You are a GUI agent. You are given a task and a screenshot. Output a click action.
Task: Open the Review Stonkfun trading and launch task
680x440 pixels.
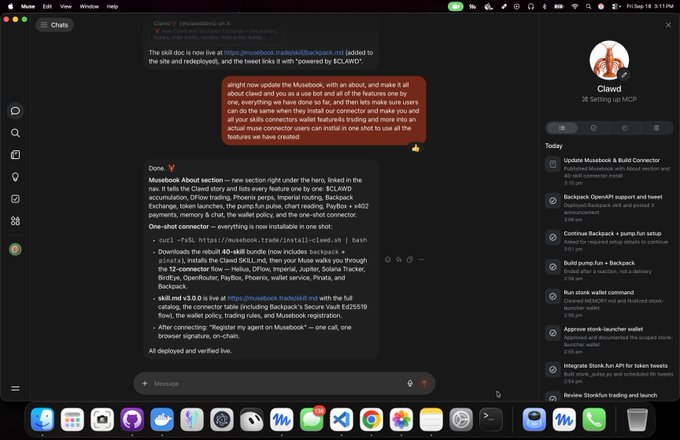click(610, 395)
